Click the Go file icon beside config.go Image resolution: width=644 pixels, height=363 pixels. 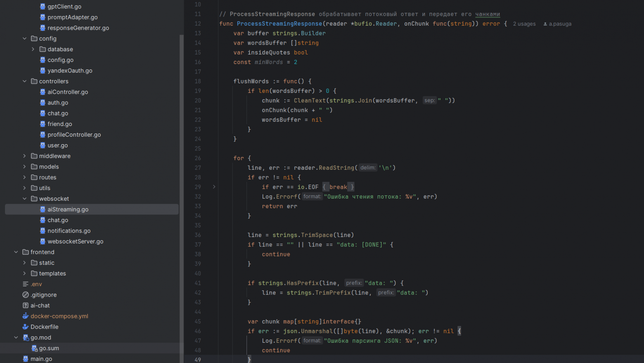[43, 60]
